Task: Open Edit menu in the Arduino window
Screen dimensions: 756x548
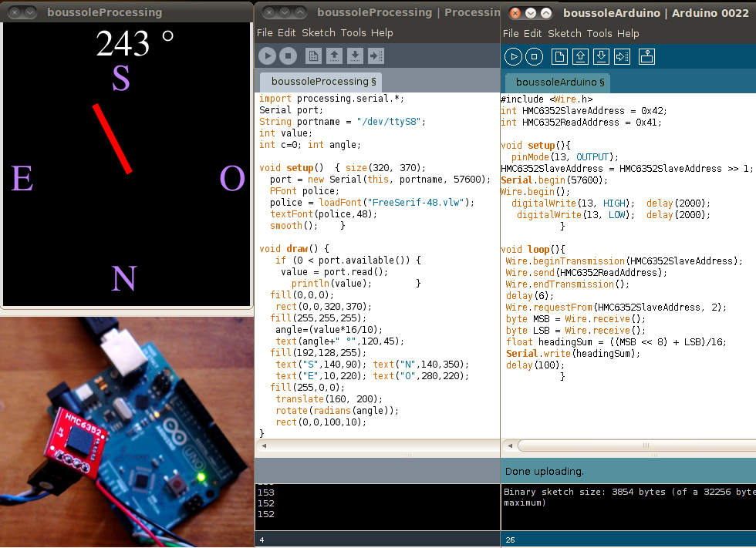Action: [x=533, y=33]
